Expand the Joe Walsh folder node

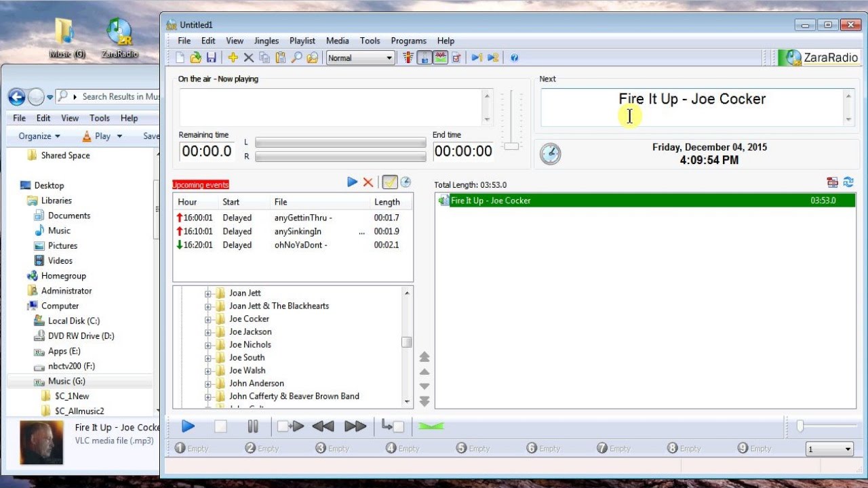point(208,371)
